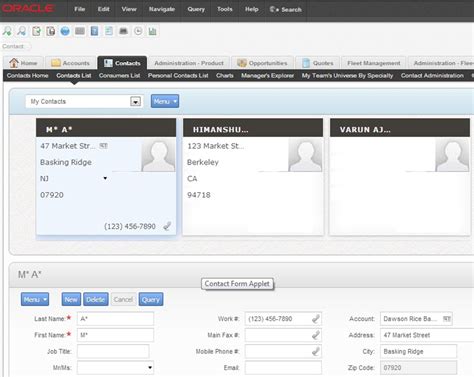Open the Menu dropdown above contact cards
Viewport: 474px width, 377px height.
(x=165, y=101)
